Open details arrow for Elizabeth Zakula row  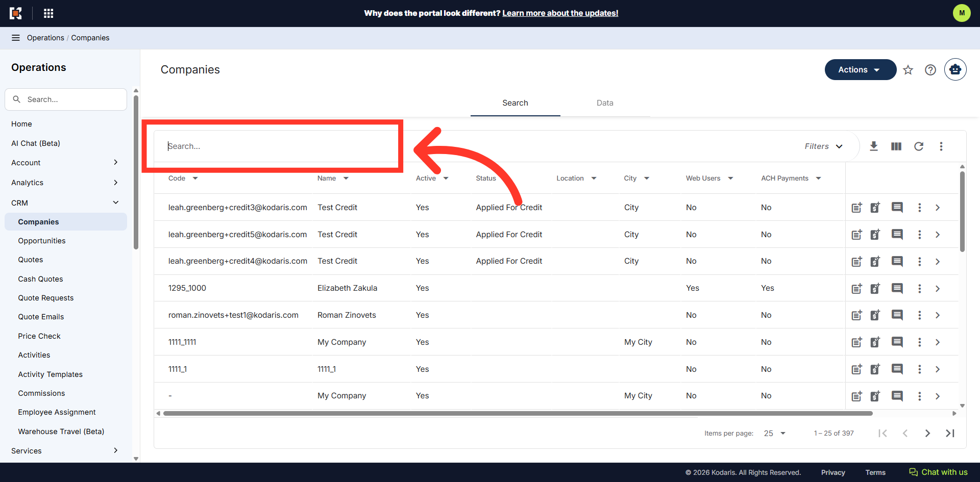pyautogui.click(x=938, y=289)
